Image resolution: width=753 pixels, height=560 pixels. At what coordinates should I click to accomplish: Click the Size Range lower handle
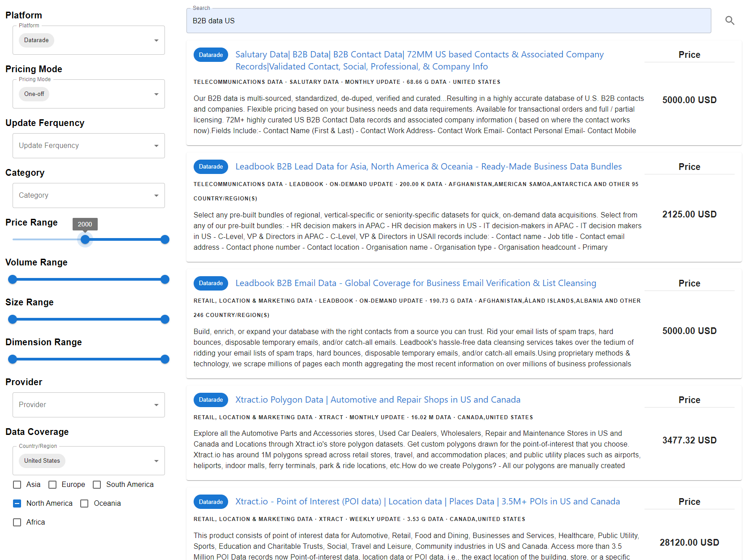tap(13, 319)
